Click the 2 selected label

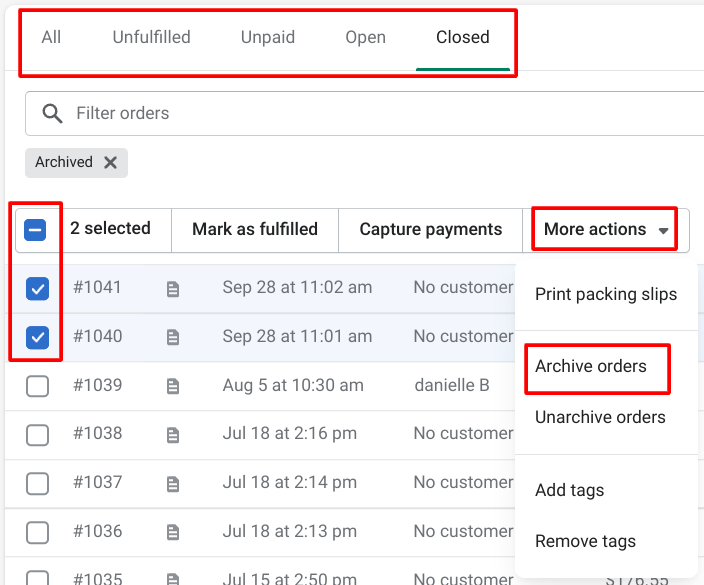click(110, 229)
